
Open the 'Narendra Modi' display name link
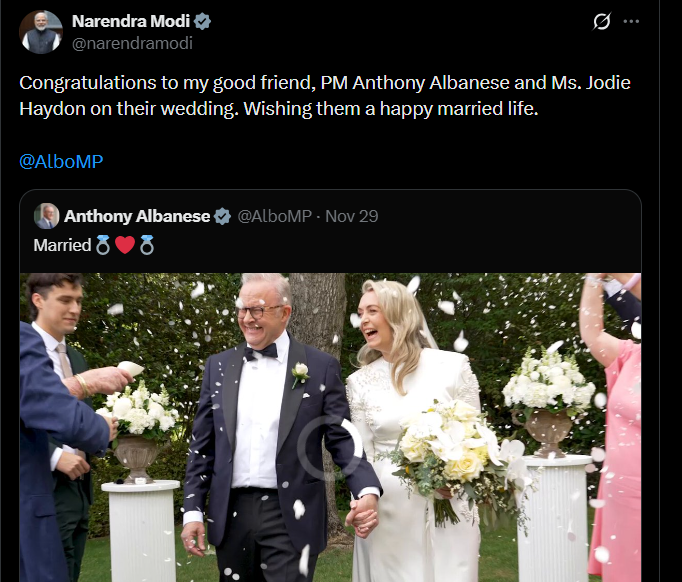point(130,21)
